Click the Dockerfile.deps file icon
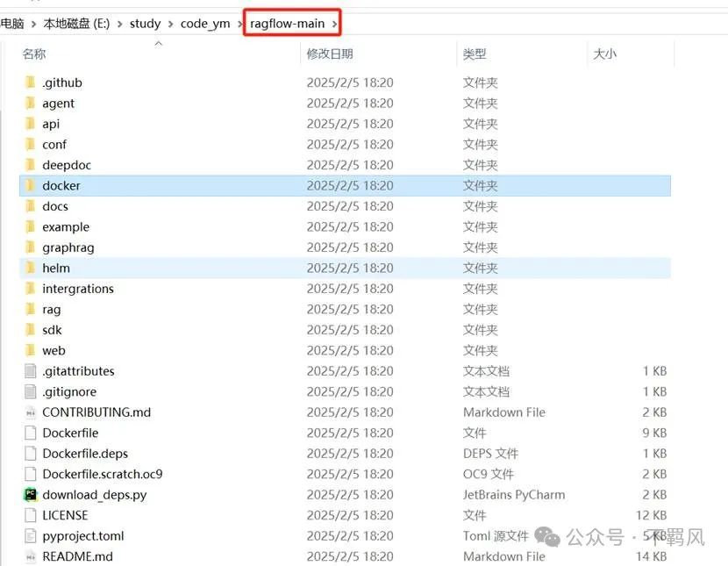The width and height of the screenshot is (728, 566). [x=30, y=453]
